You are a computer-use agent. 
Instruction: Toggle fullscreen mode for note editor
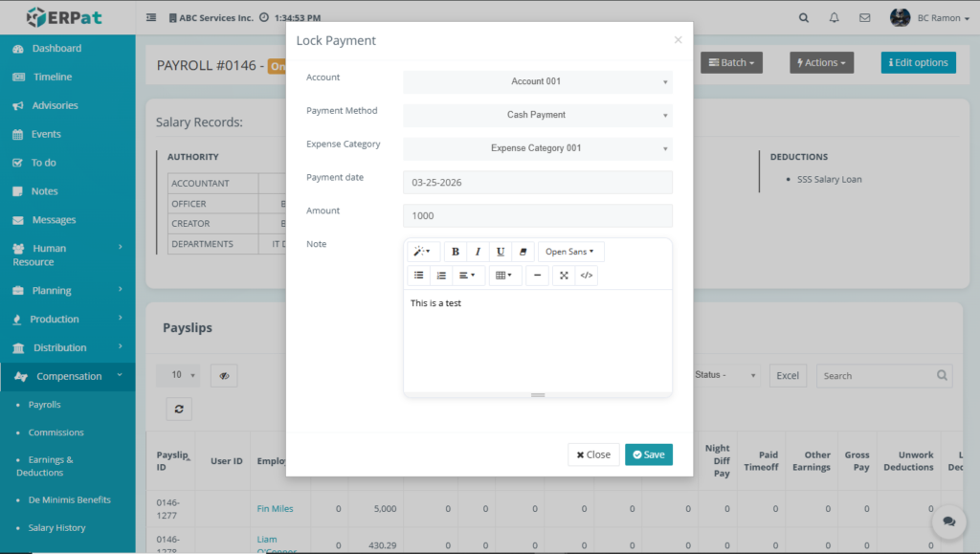[564, 276]
